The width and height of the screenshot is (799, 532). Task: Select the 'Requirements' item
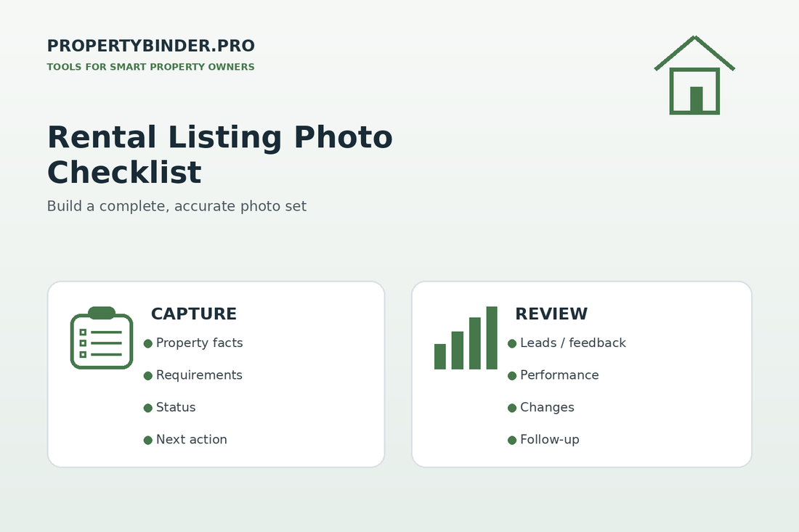(x=199, y=375)
